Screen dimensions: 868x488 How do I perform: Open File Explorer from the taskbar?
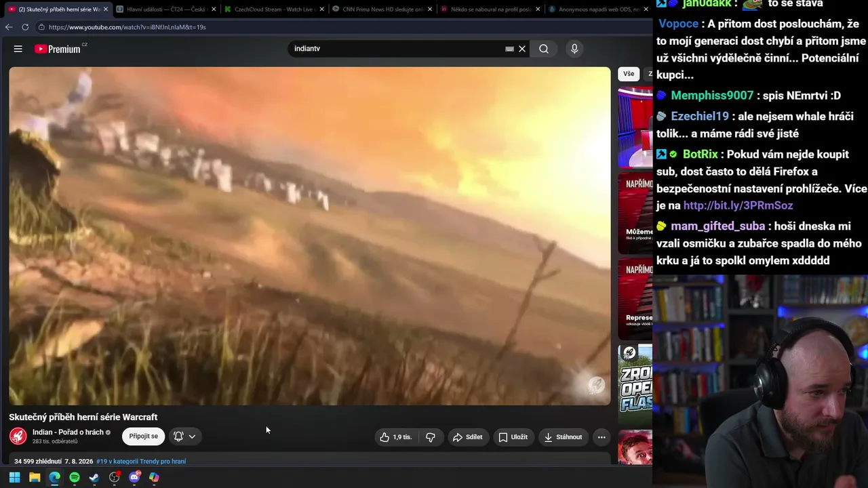(x=35, y=477)
